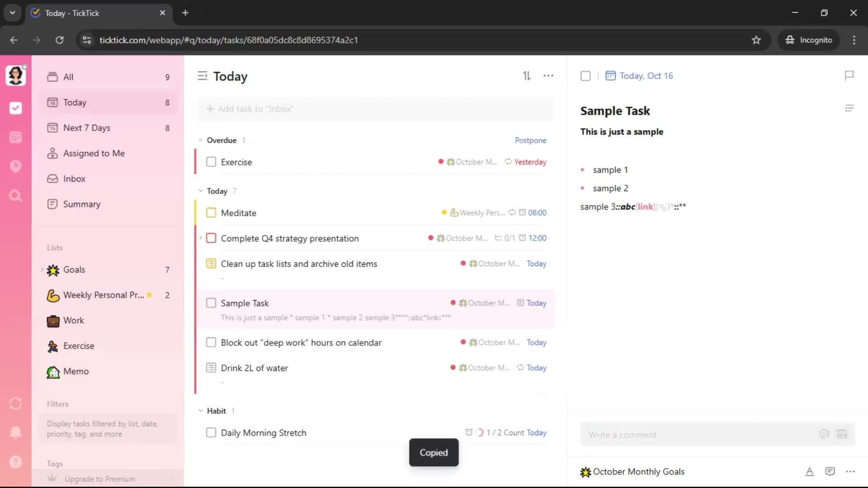
Task: Collapse the Habit section chevron
Action: pyautogui.click(x=201, y=411)
